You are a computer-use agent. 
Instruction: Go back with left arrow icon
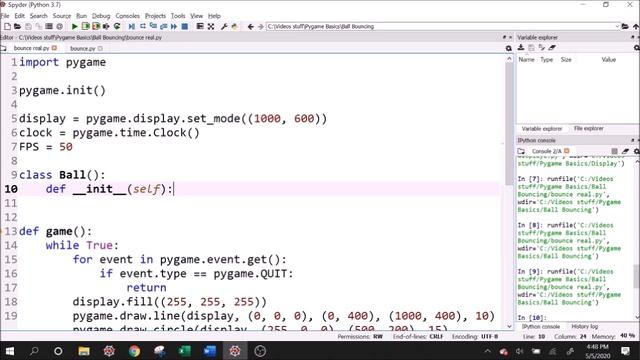[250, 27]
